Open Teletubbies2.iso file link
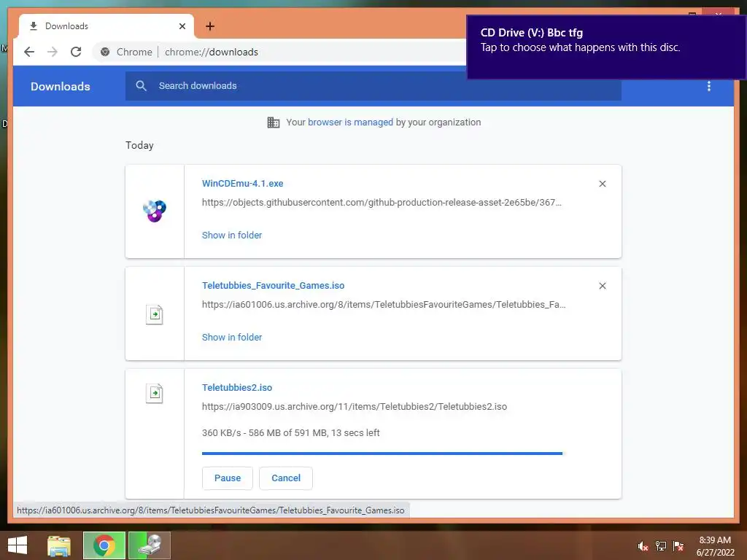The height and width of the screenshot is (560, 747). 237,388
